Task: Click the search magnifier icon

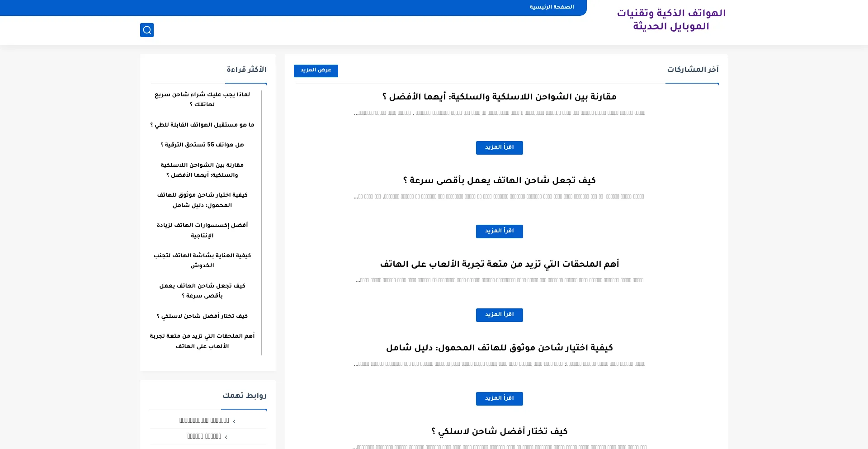Action: tap(147, 30)
